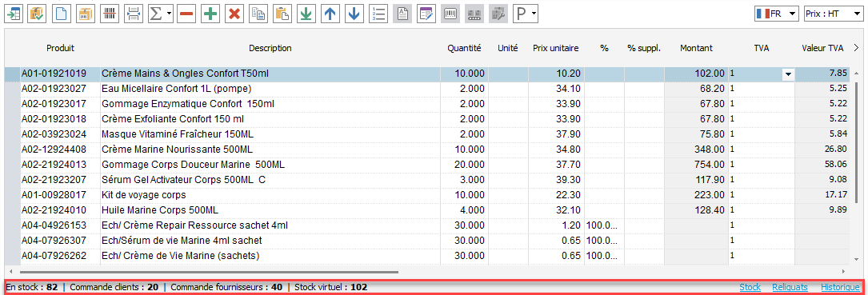
Task: Open TVA dropdown in Crème Mains row
Action: click(788, 74)
